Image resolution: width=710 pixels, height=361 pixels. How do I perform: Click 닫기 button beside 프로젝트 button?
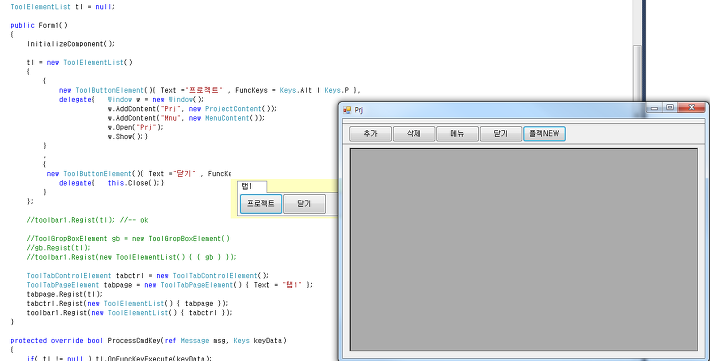304,204
